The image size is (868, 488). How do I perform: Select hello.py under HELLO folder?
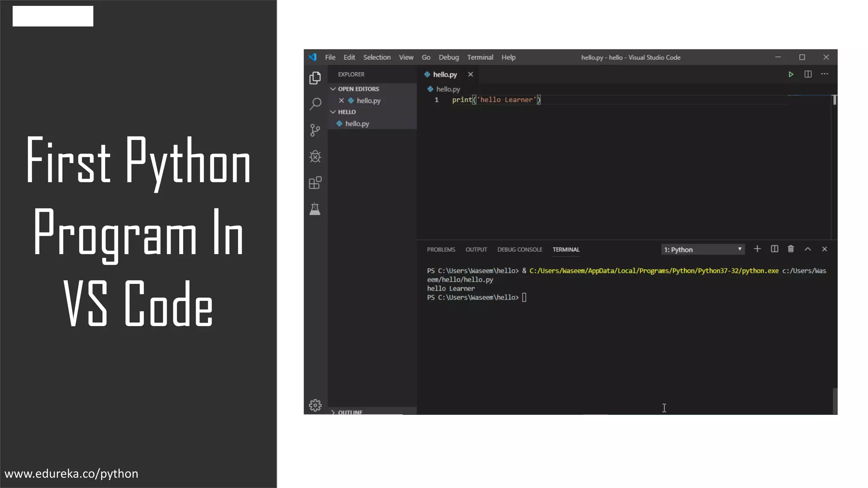(x=357, y=124)
